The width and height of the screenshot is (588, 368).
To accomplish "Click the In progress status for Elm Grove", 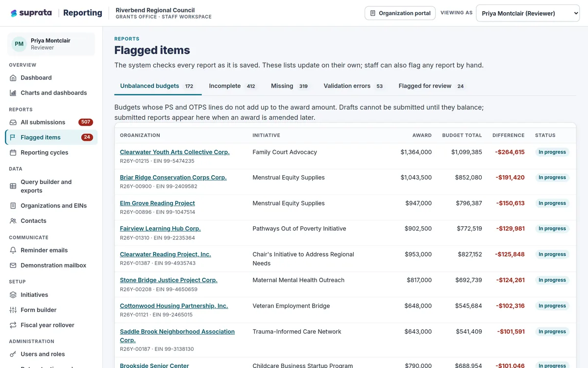I will coord(552,203).
